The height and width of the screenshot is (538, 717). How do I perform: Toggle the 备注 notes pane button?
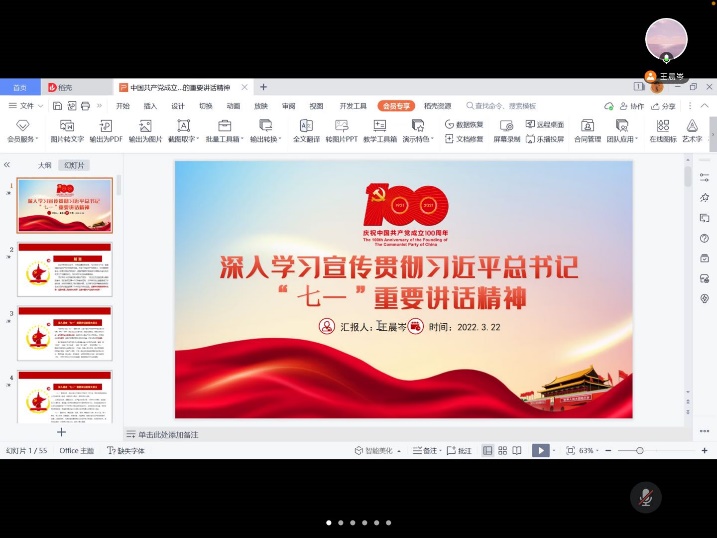coord(426,451)
